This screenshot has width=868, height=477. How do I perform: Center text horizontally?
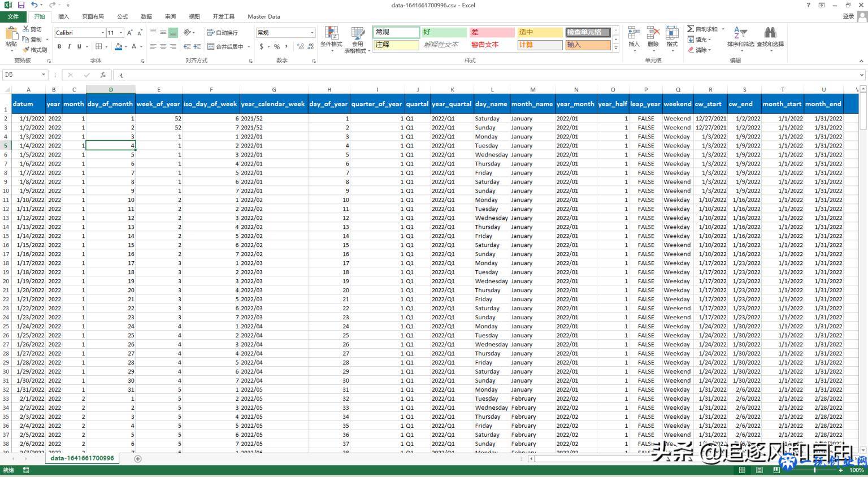tap(163, 46)
